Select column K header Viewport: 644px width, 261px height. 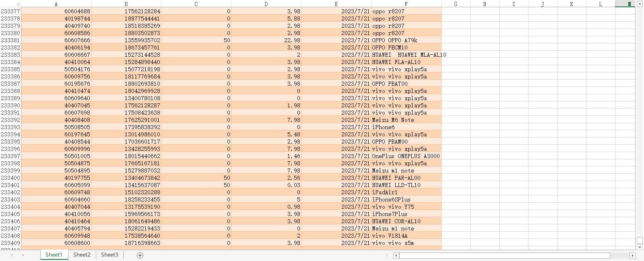click(572, 4)
